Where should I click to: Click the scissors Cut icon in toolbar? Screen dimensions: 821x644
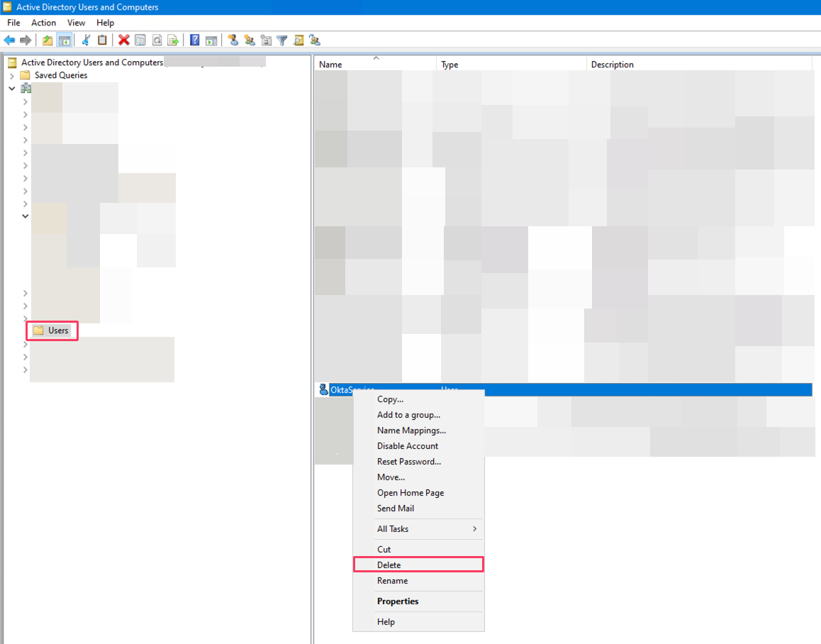click(x=86, y=40)
